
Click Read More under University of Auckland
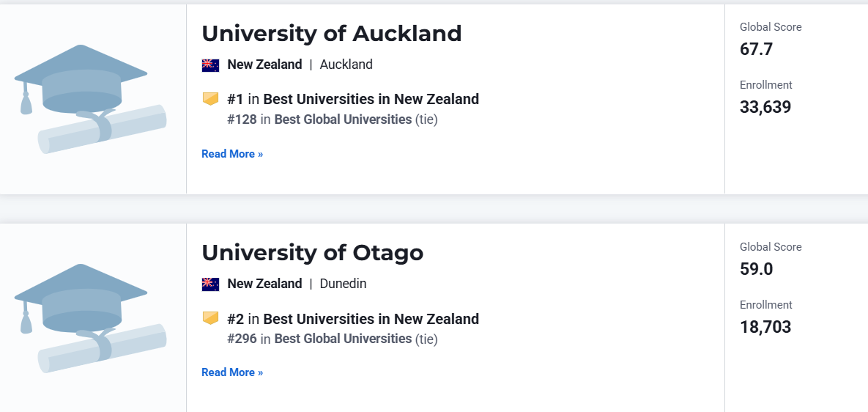pos(232,154)
